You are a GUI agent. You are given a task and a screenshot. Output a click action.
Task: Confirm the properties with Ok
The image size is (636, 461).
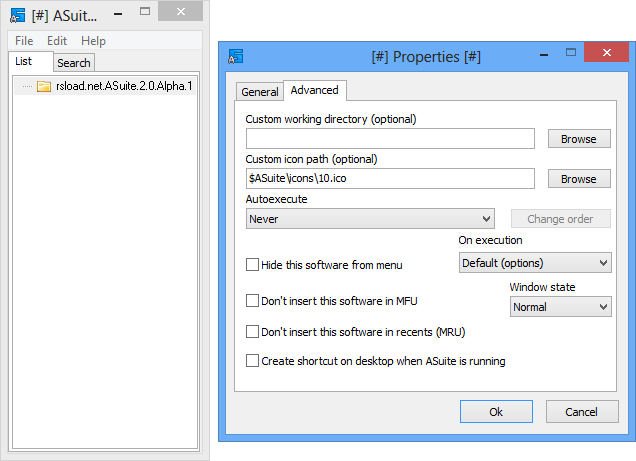point(496,412)
